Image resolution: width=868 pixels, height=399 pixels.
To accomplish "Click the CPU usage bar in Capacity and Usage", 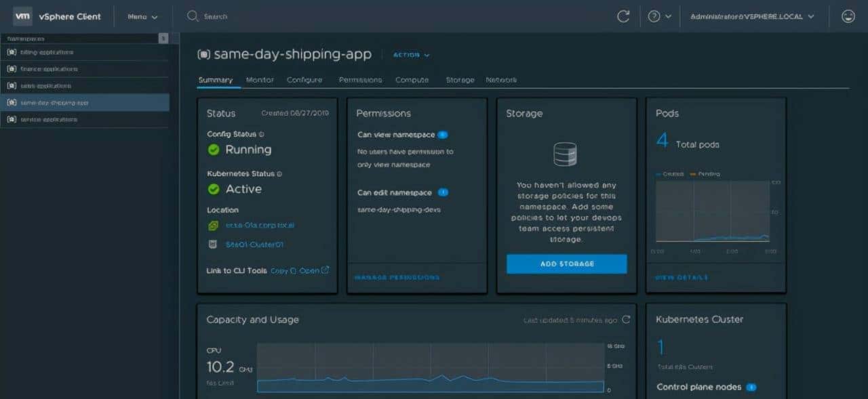I will click(x=431, y=386).
